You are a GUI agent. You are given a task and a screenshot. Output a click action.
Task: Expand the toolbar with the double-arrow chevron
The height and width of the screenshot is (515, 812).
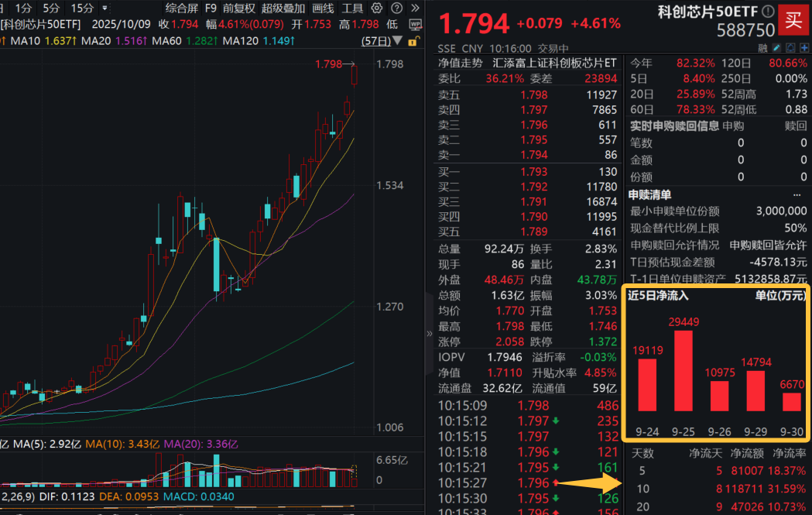(x=415, y=9)
